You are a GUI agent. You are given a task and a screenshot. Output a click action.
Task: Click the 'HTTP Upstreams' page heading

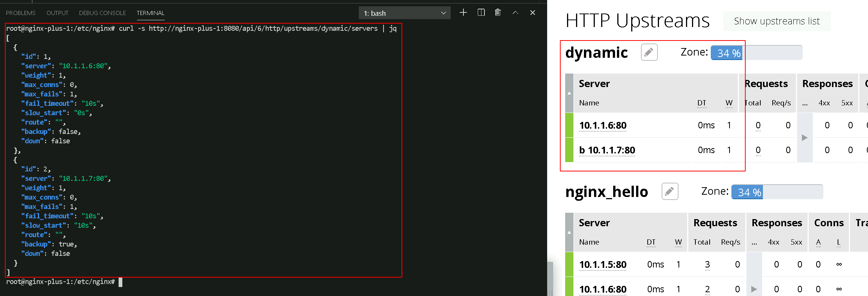pos(638,21)
